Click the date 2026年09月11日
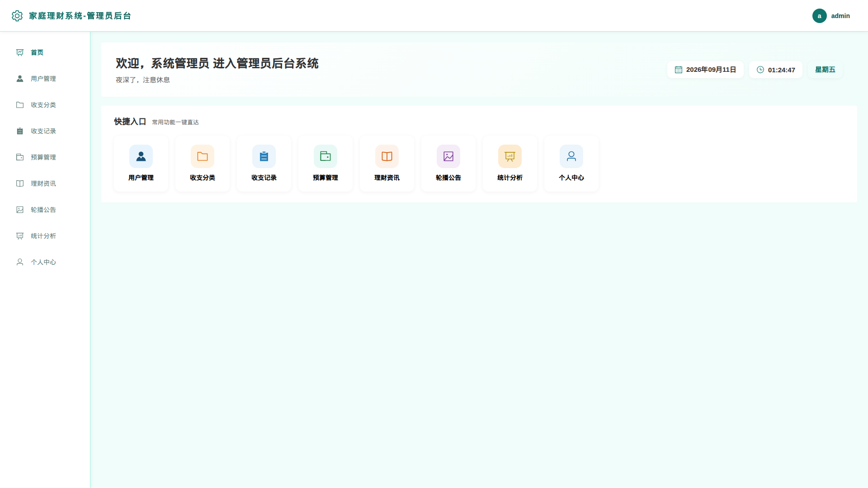Screen dimensions: 868x488 click(x=711, y=70)
